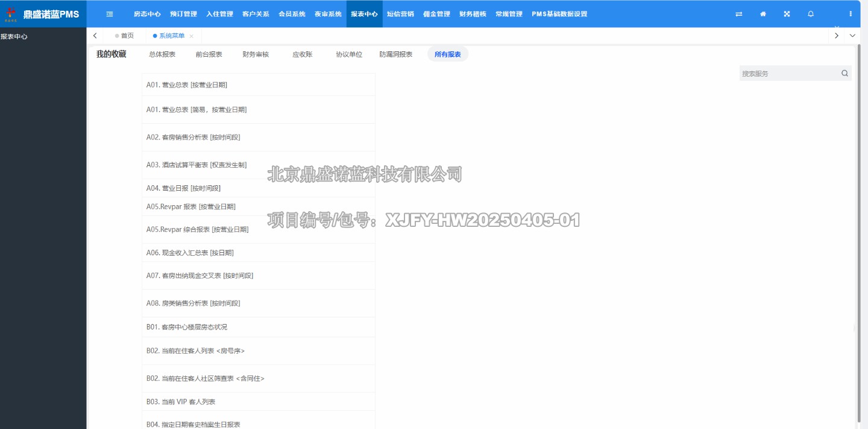
Task: Open A02. 客房销售分析表 report
Action: click(258, 138)
